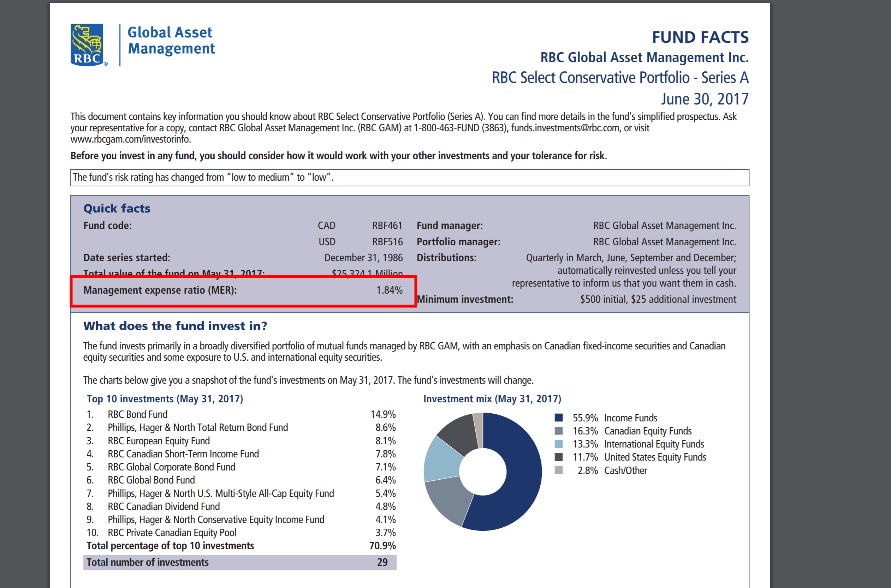
Task: Click the risk rating change notice box
Action: point(409,178)
